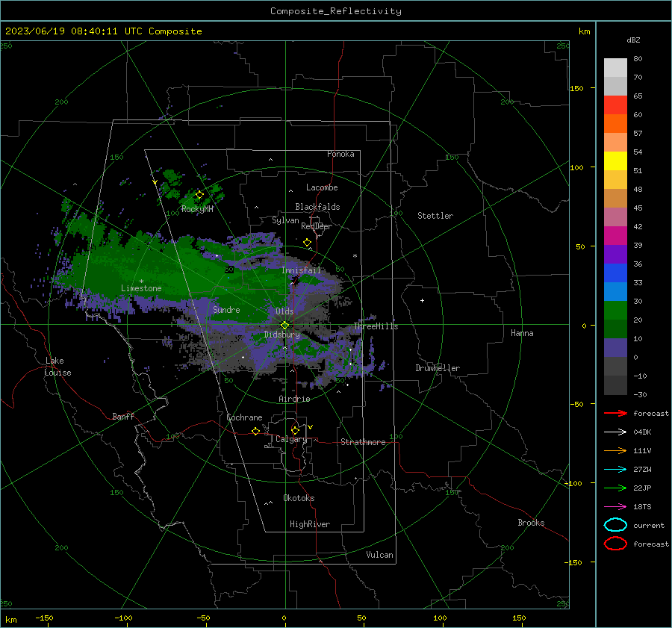672x628 pixels.
Task: Click the Innisfail city label
Action: click(302, 270)
